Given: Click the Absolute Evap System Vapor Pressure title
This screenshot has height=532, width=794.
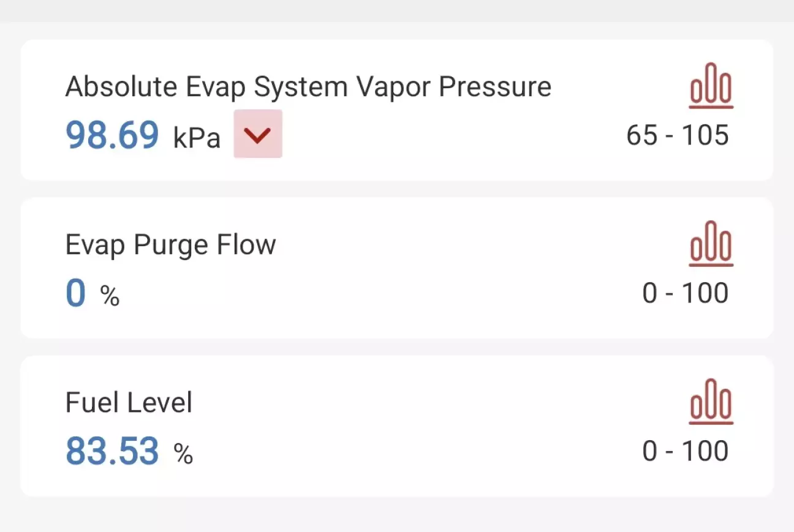Looking at the screenshot, I should [308, 87].
